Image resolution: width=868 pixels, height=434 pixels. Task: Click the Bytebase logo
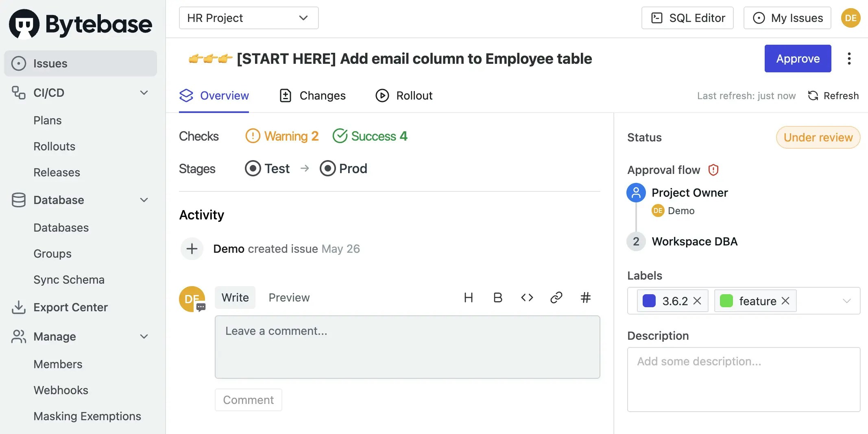pyautogui.click(x=81, y=24)
